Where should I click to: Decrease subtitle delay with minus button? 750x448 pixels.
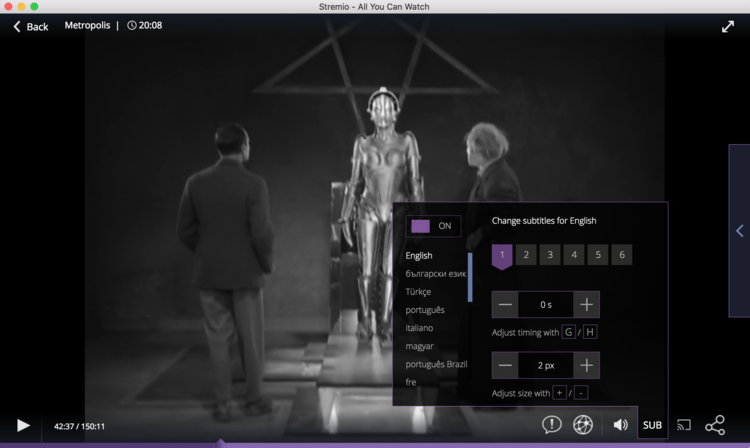[505, 305]
